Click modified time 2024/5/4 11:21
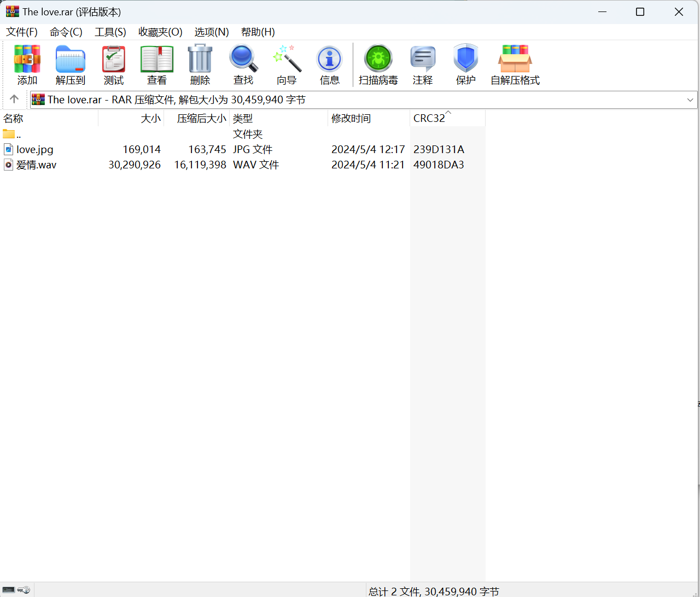Screen dimensions: 700x597 pos(368,165)
